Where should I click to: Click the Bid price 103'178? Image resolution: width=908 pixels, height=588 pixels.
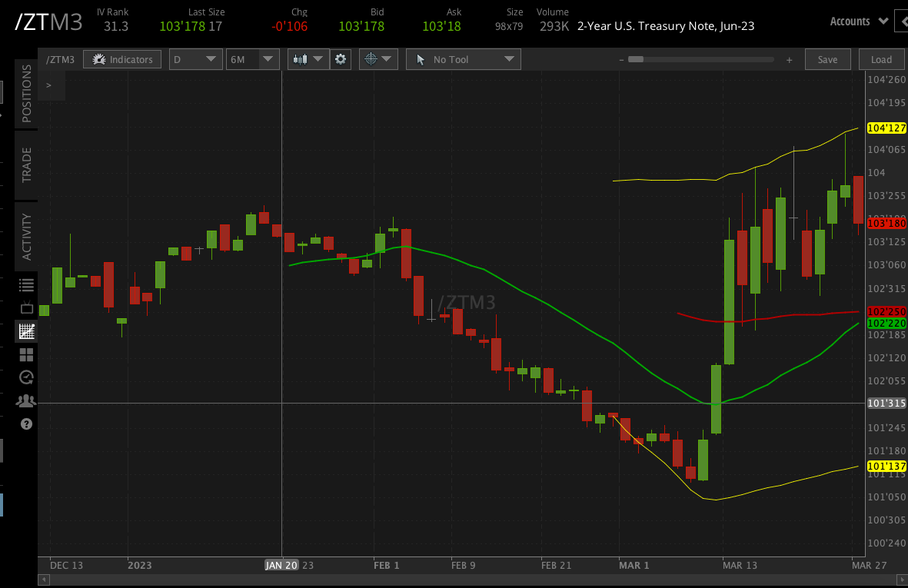[361, 27]
